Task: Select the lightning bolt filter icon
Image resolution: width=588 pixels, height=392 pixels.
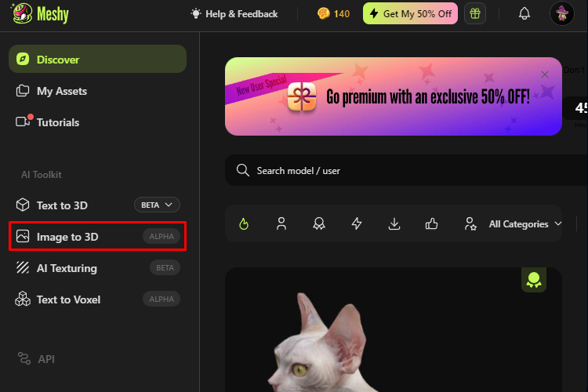Action: [x=357, y=224]
